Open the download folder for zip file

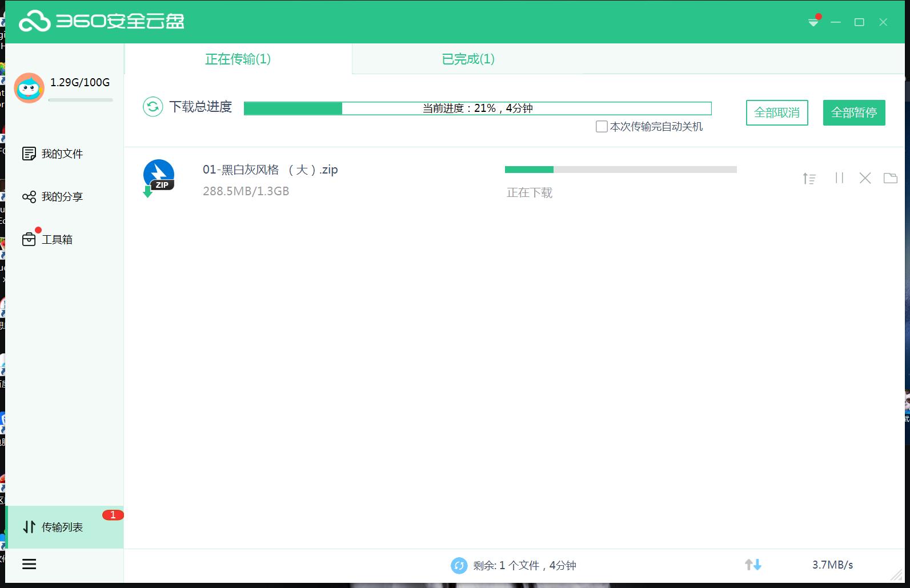(890, 178)
